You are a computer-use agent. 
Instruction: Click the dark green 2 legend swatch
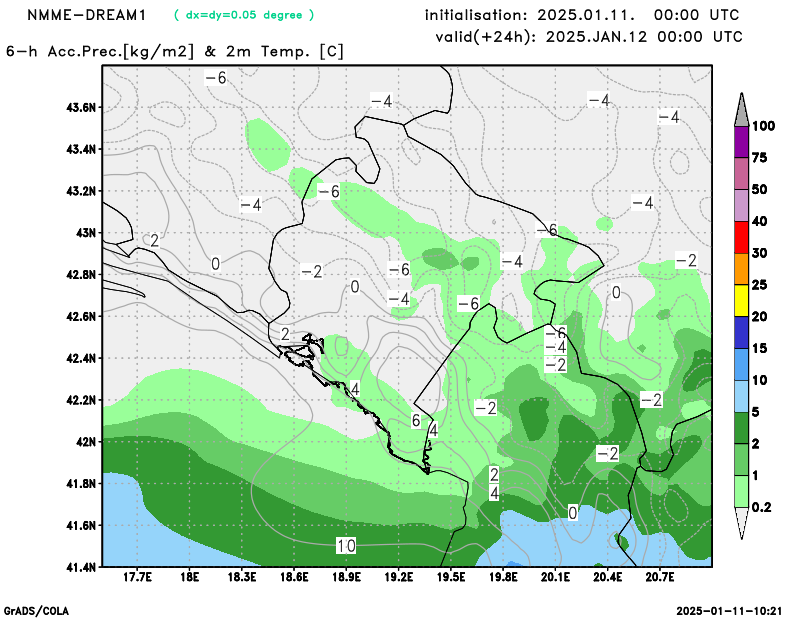click(x=741, y=428)
